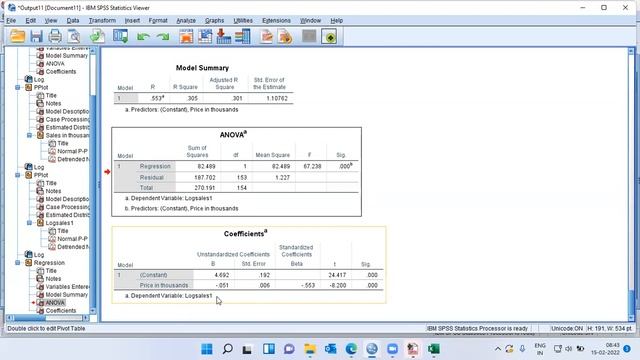Open File Explorer from the taskbar
Screen dimensions: 640x360
[x=310, y=349]
